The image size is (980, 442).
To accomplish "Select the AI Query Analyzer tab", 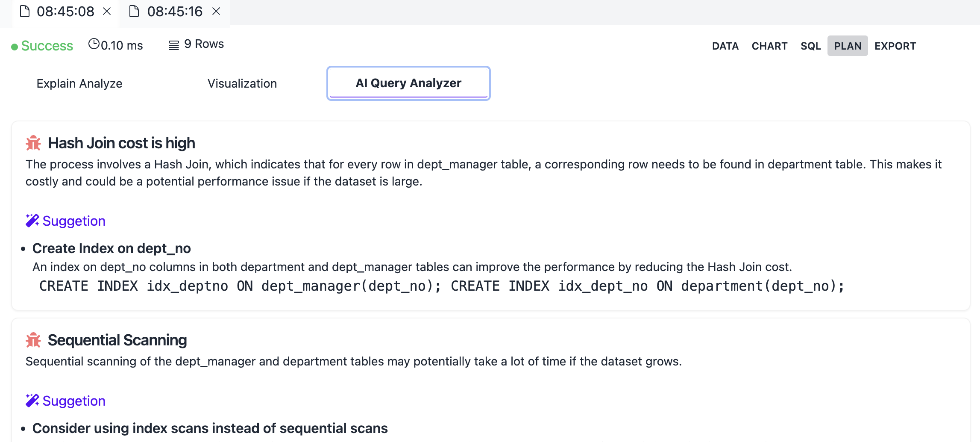I will (x=408, y=83).
